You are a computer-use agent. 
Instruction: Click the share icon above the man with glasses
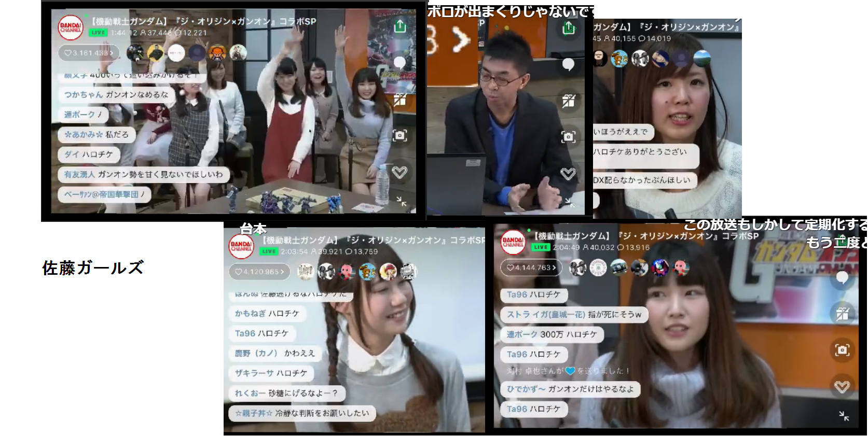569,28
